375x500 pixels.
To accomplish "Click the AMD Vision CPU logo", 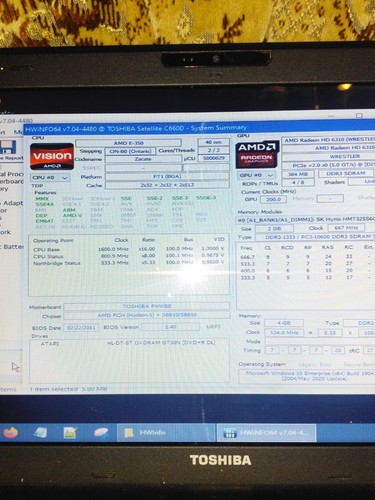I will point(52,156).
